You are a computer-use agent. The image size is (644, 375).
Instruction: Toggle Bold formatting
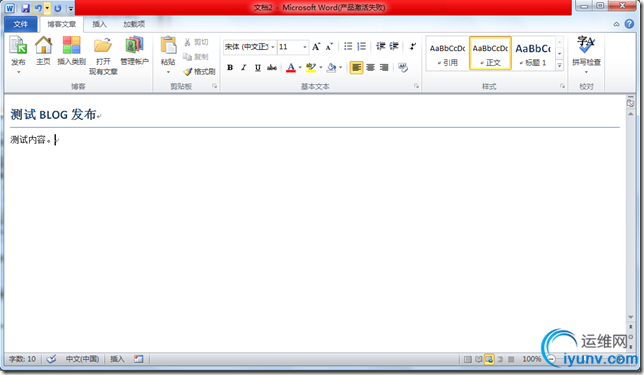pos(230,67)
